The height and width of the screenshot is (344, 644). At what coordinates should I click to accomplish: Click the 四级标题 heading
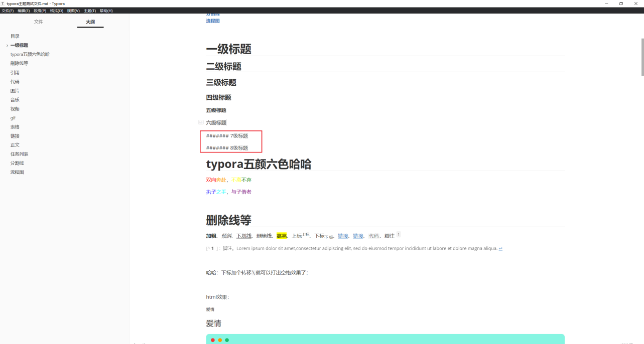(219, 97)
